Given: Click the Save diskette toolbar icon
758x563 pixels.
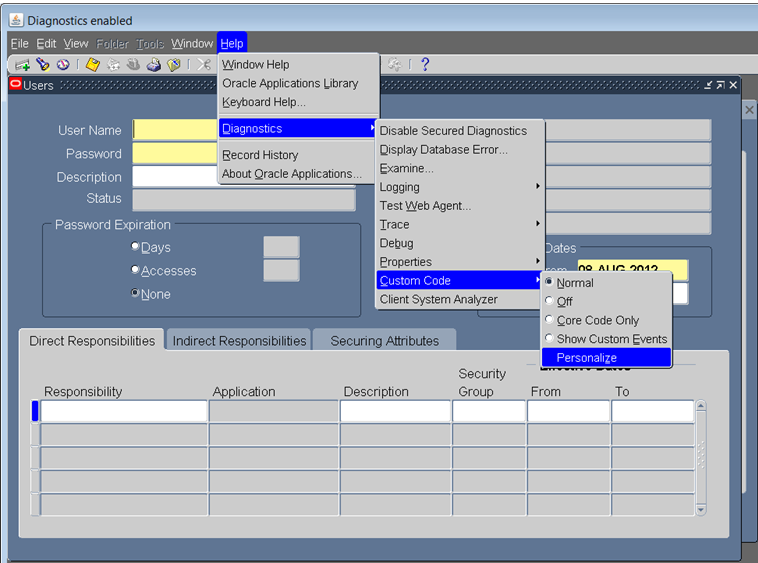Looking at the screenshot, I should [92, 64].
